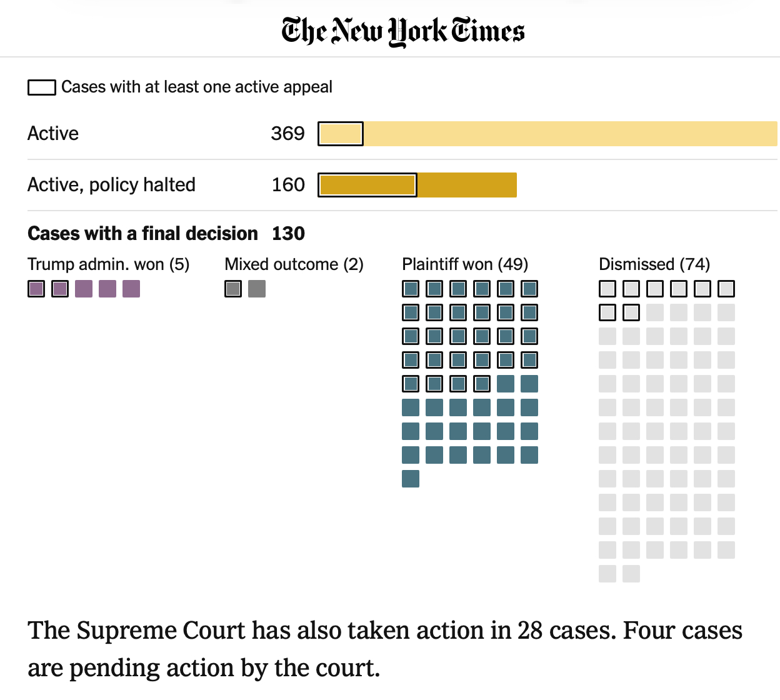The width and height of the screenshot is (780, 700).
Task: Click the "Trump admin. won (5)" heading
Action: [109, 264]
